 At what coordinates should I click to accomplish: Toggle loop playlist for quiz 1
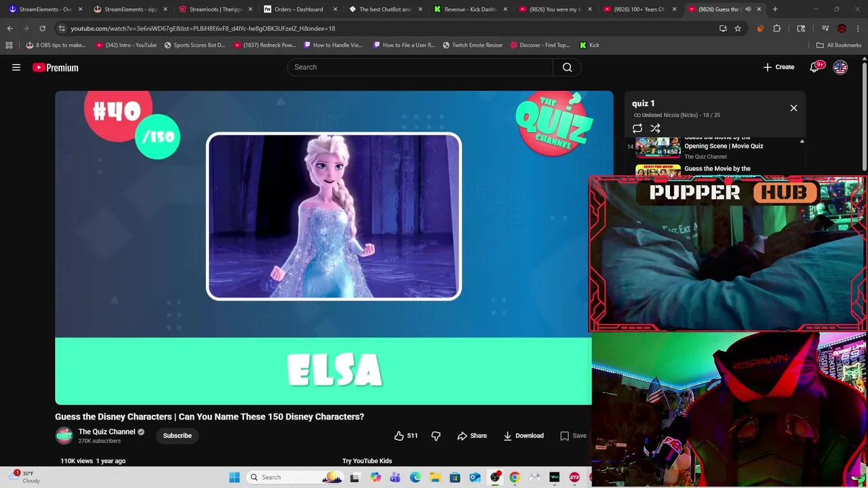tap(637, 128)
